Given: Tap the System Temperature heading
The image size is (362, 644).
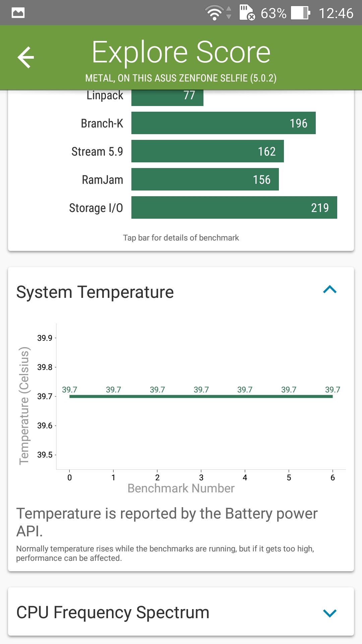Looking at the screenshot, I should [x=95, y=292].
